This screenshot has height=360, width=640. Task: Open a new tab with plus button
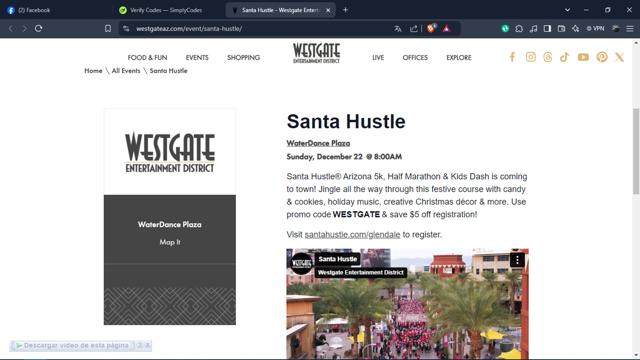345,10
